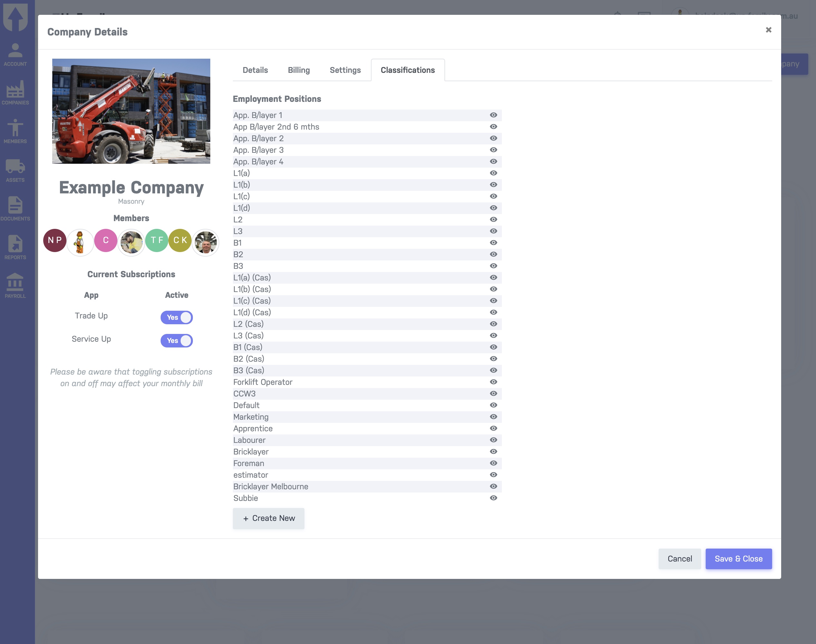The image size is (816, 644).
Task: Click Create New position button
Action: [269, 518]
